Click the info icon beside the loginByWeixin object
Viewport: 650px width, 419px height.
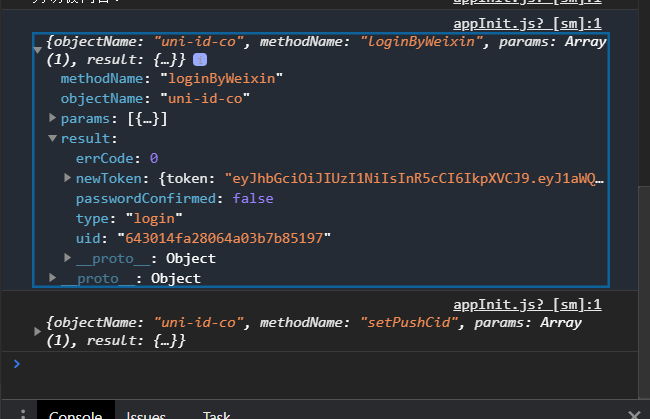[x=200, y=61]
